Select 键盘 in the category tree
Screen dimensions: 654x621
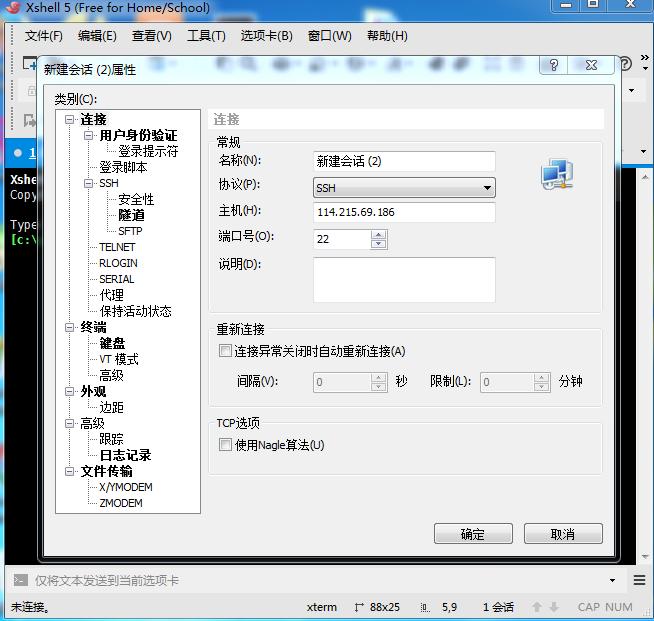pos(112,343)
